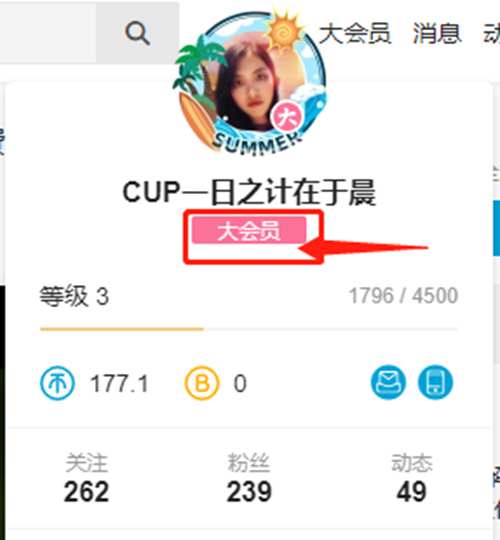Click the 177.1 coin balance
This screenshot has height=540, width=500.
pyautogui.click(x=119, y=384)
